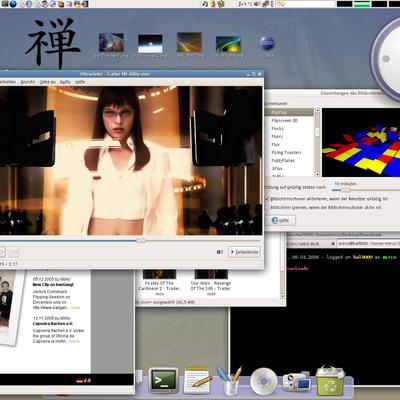The height and width of the screenshot is (400, 400).
Task: Open the blue sphere desktop icon
Action: pos(267,43)
